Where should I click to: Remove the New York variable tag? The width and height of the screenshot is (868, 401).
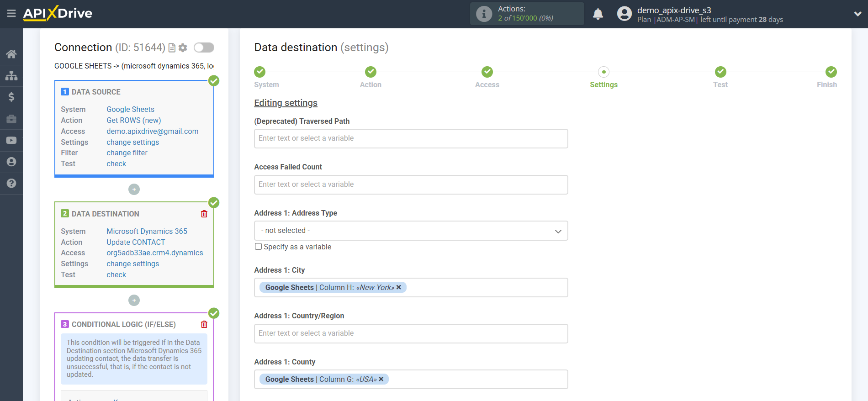coord(399,287)
